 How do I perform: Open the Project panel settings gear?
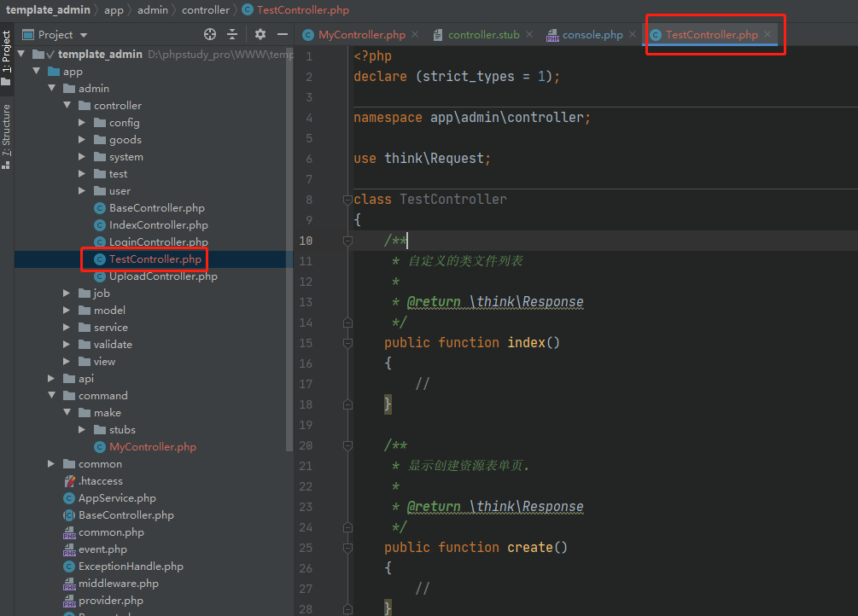(260, 34)
